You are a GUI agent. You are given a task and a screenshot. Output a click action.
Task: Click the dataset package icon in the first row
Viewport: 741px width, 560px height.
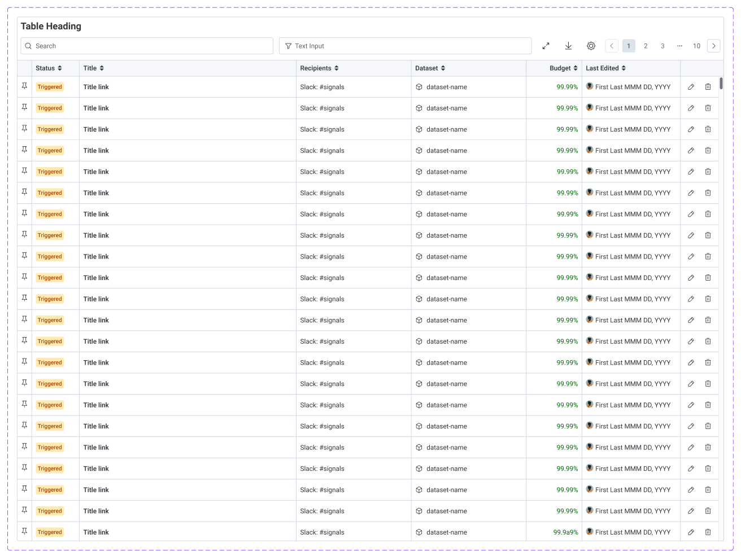pos(418,87)
